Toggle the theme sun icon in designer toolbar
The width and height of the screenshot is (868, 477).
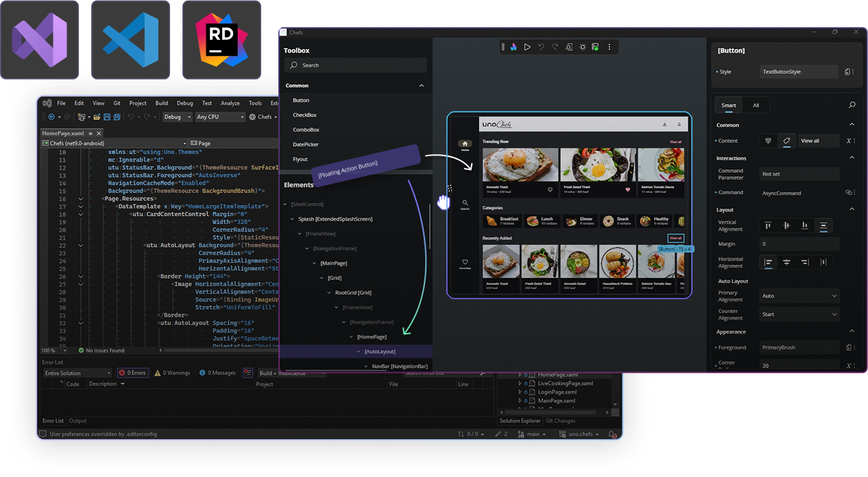pyautogui.click(x=582, y=47)
